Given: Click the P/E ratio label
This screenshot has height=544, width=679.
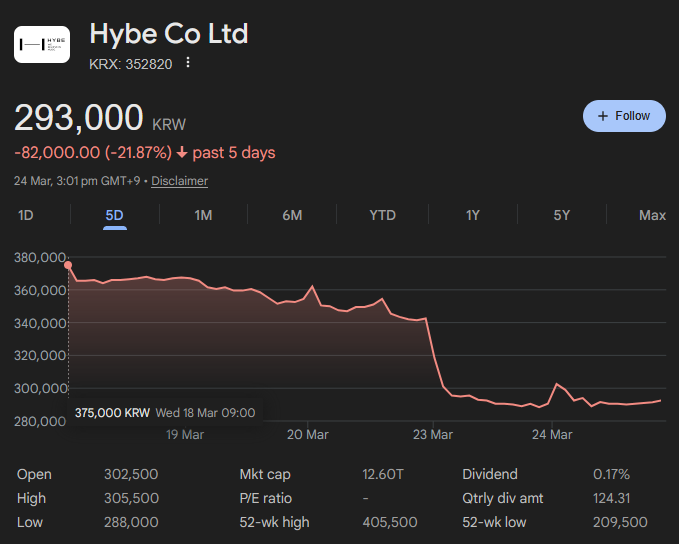Looking at the screenshot, I should (x=265, y=498).
